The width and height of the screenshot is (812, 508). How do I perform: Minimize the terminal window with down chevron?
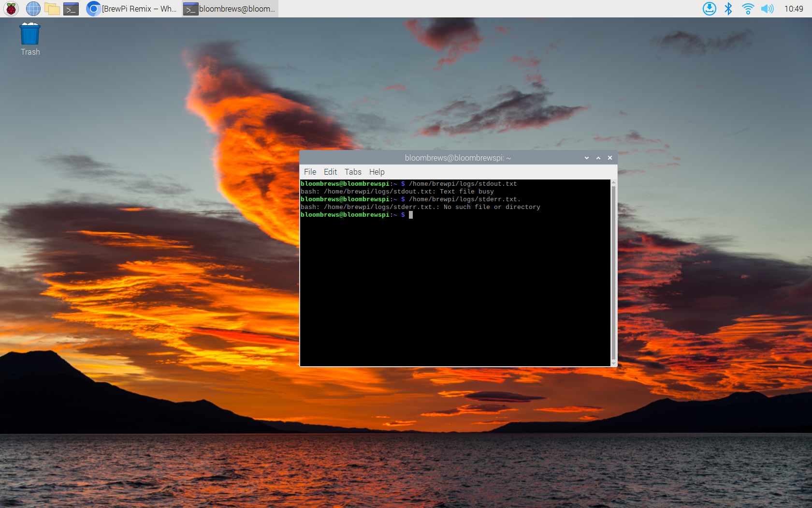pos(587,158)
